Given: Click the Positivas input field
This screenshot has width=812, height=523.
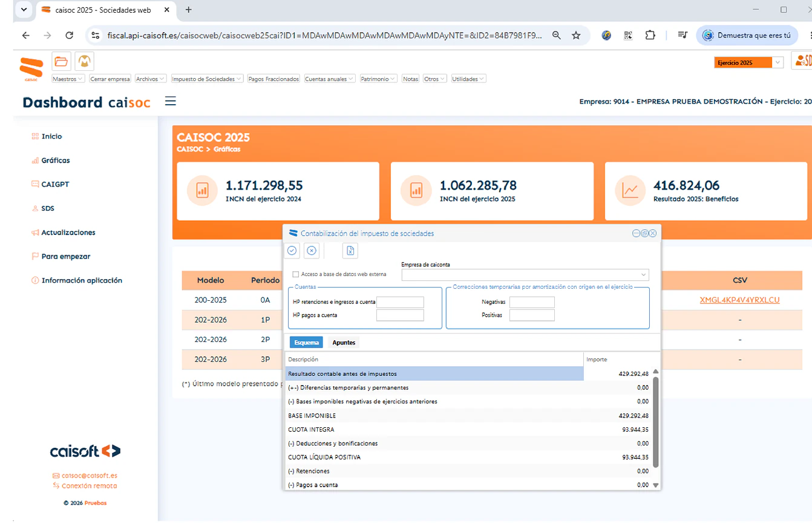Looking at the screenshot, I should click(x=532, y=315).
